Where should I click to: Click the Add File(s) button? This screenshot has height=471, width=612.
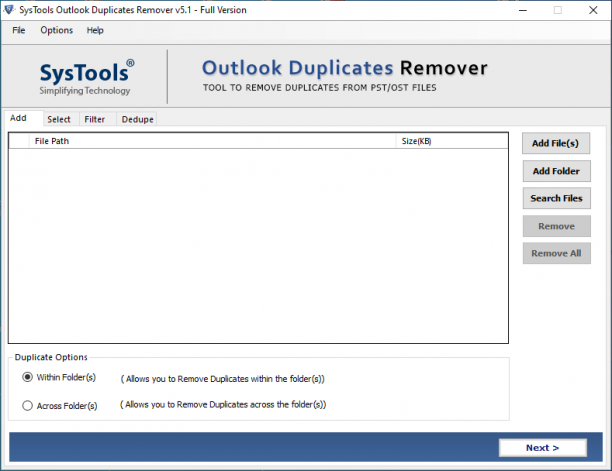pos(555,143)
